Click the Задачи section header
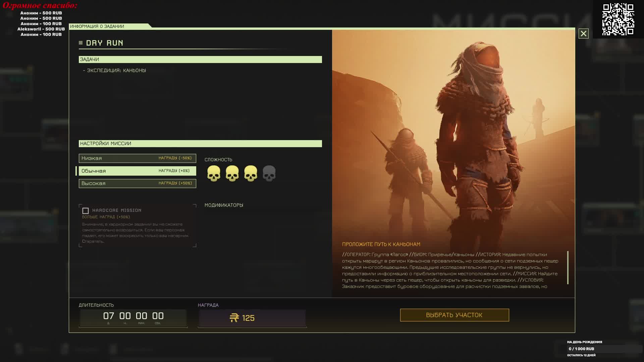 click(200, 59)
